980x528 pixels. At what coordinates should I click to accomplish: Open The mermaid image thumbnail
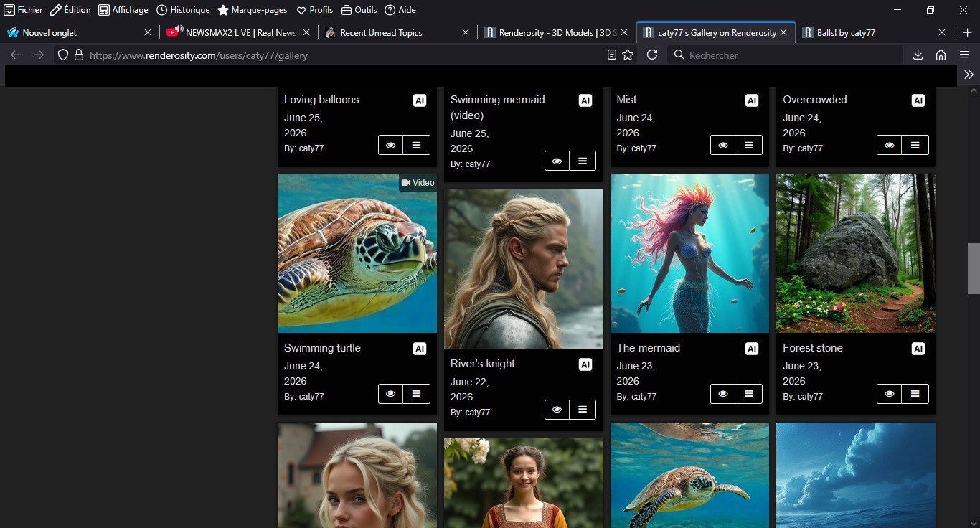click(x=689, y=253)
